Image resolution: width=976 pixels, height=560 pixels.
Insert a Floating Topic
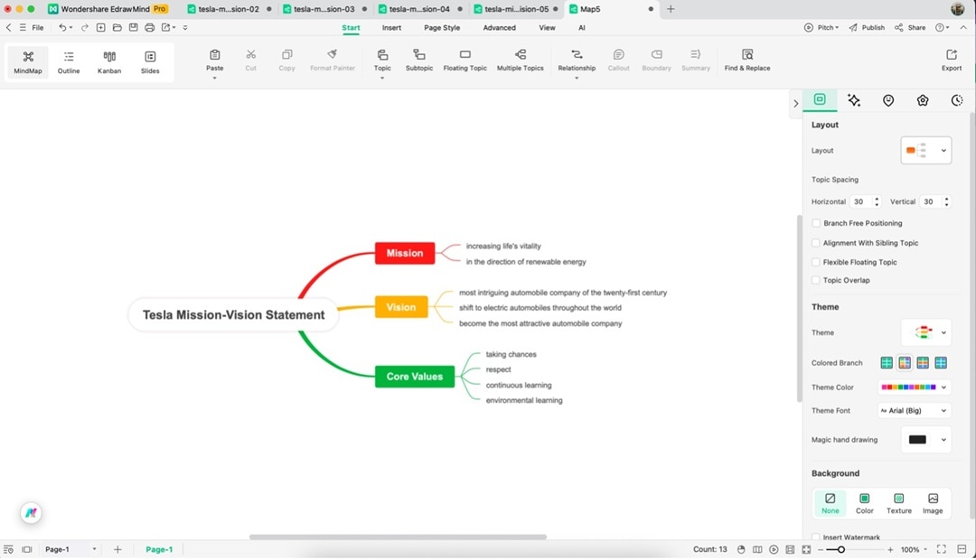pos(465,61)
